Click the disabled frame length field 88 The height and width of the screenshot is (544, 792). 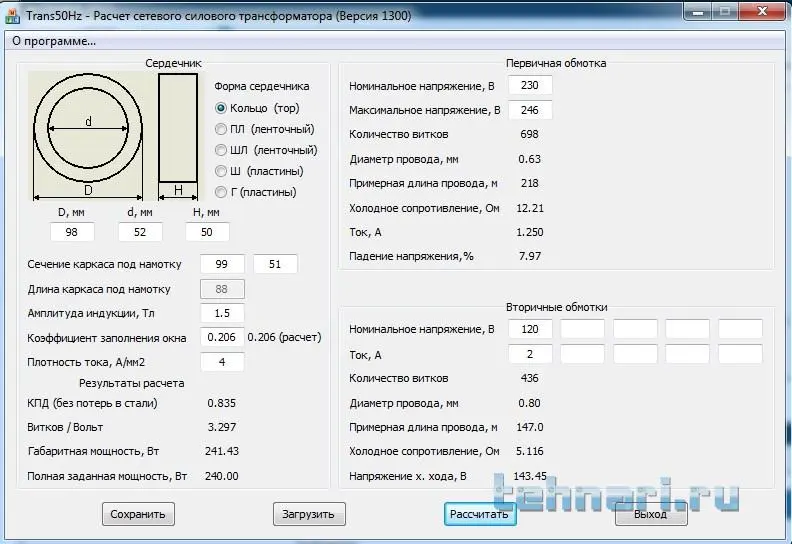coord(222,289)
